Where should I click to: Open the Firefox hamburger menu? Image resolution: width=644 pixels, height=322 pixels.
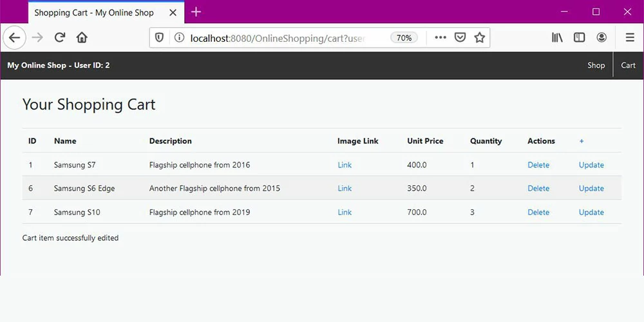[630, 38]
